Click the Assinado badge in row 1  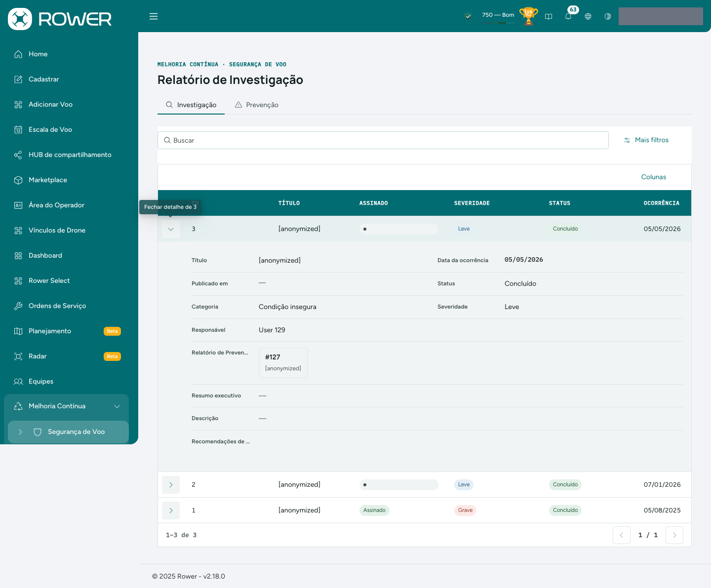click(374, 510)
